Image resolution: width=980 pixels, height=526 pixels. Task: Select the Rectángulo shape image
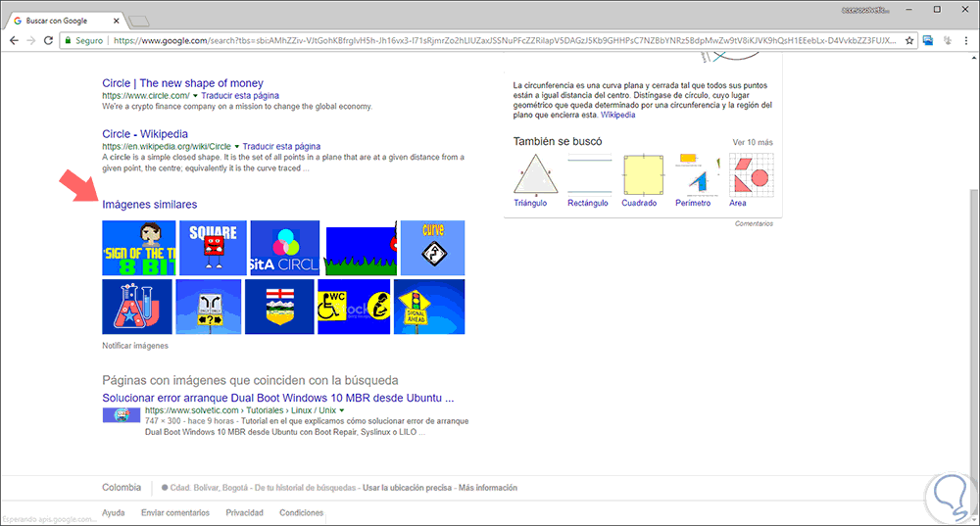click(x=589, y=174)
